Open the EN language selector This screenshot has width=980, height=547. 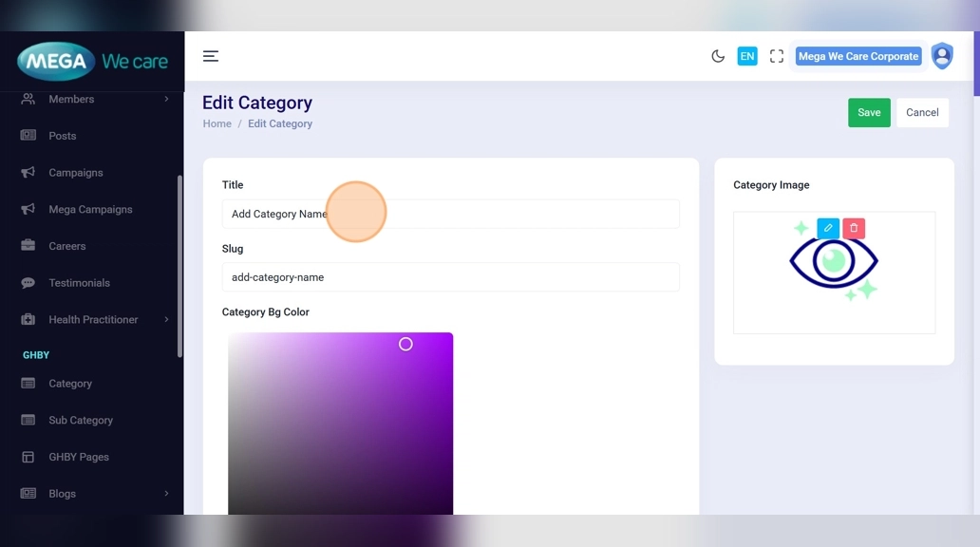tap(747, 56)
